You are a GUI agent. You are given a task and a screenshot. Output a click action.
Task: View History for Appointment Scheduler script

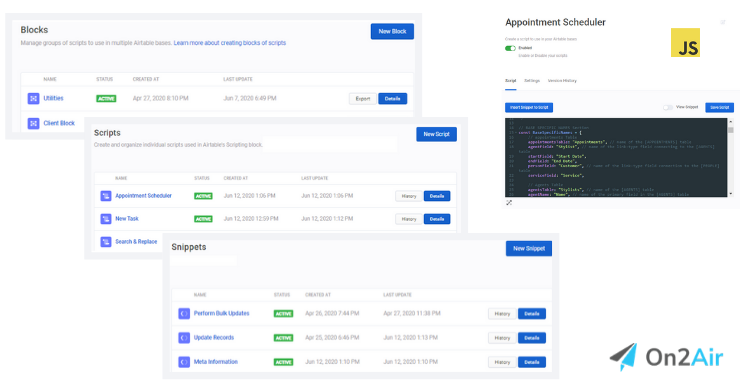tap(409, 196)
